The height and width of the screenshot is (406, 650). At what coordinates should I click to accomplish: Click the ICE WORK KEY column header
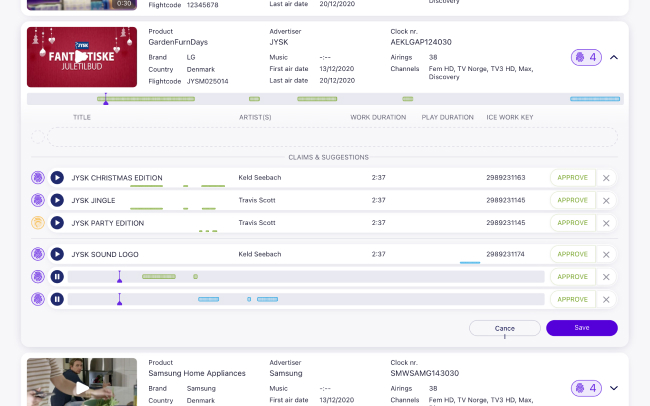click(510, 117)
